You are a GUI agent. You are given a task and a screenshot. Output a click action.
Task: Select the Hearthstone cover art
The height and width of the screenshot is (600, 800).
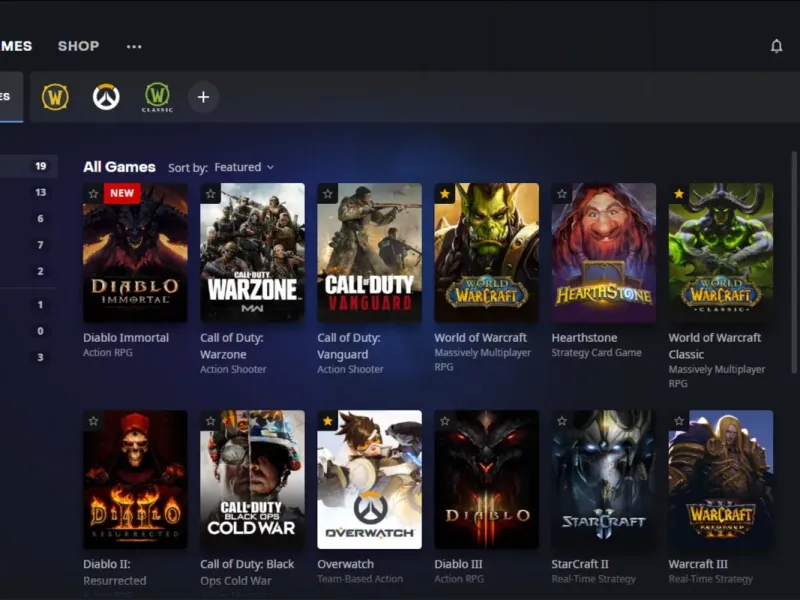click(x=604, y=253)
